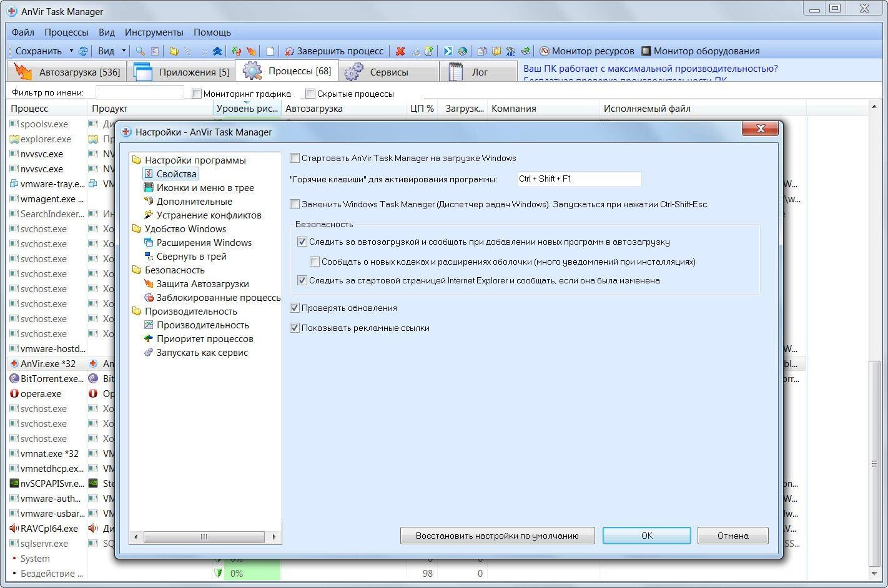Image resolution: width=888 pixels, height=588 pixels.
Task: Select Приоритет процессов tree item
Action: point(199,339)
